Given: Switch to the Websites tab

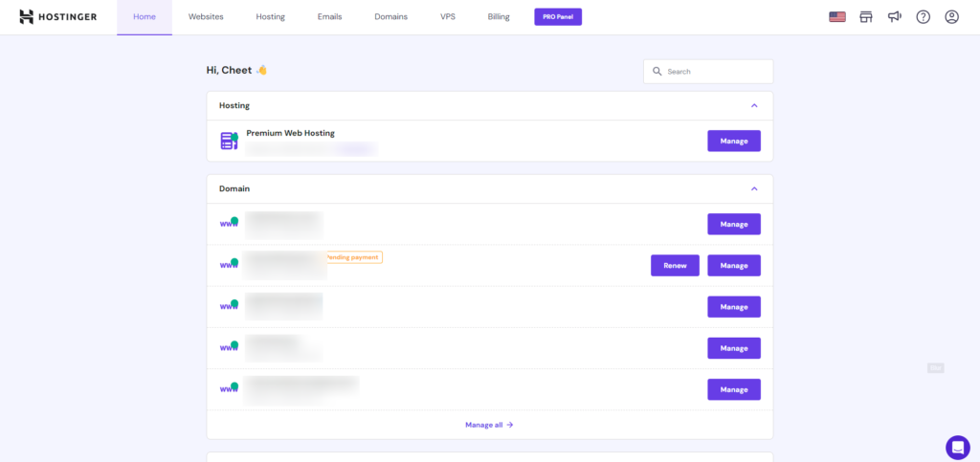Looking at the screenshot, I should click(207, 17).
